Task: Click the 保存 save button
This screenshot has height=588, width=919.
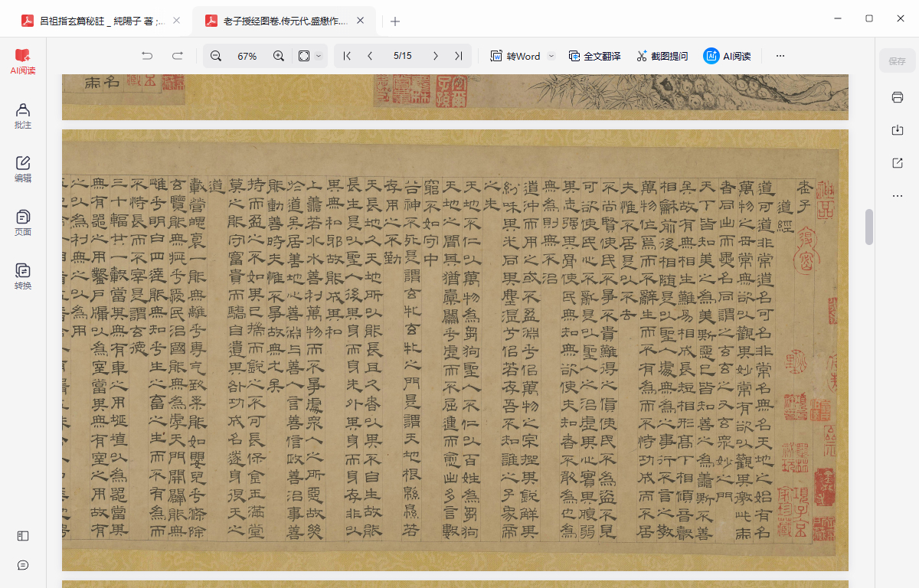Action: coord(898,60)
